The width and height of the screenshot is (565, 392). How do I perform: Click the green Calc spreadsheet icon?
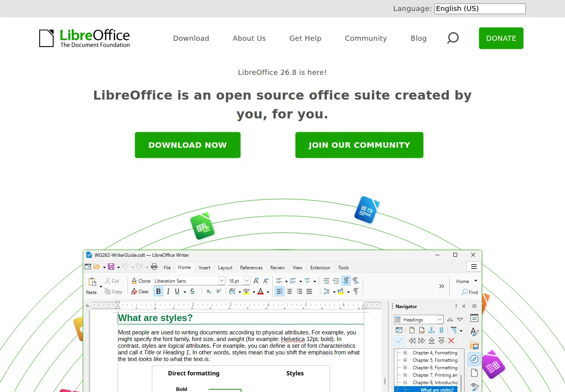[202, 226]
